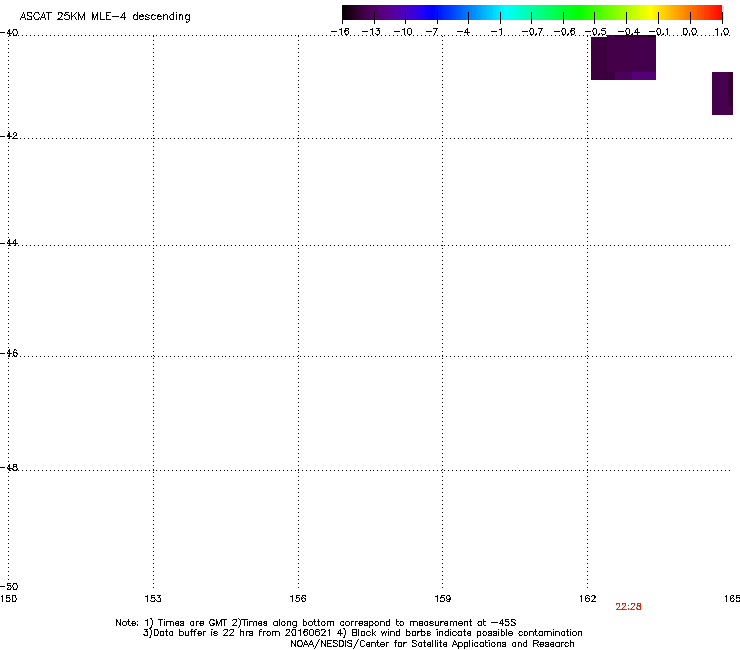Click the colorbar label -0.6

pos(564,32)
